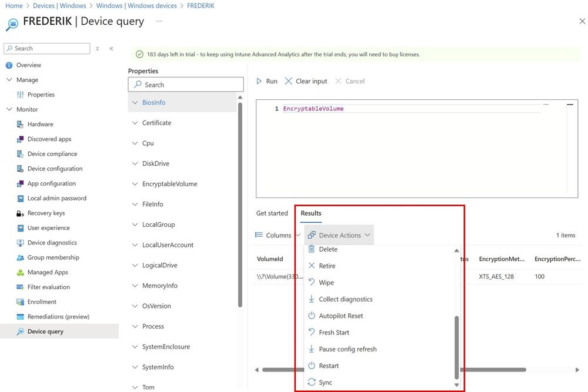
Task: Expand the LocalGroup property
Action: (x=135, y=225)
